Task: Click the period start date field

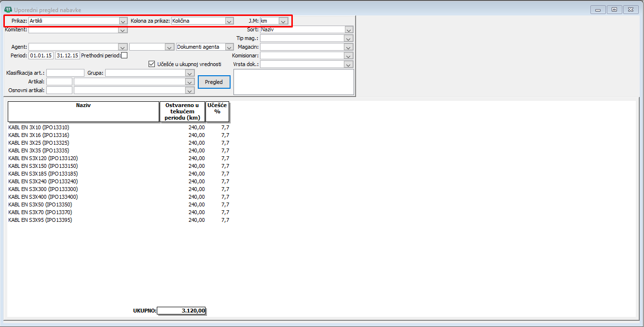Action: pos(41,55)
